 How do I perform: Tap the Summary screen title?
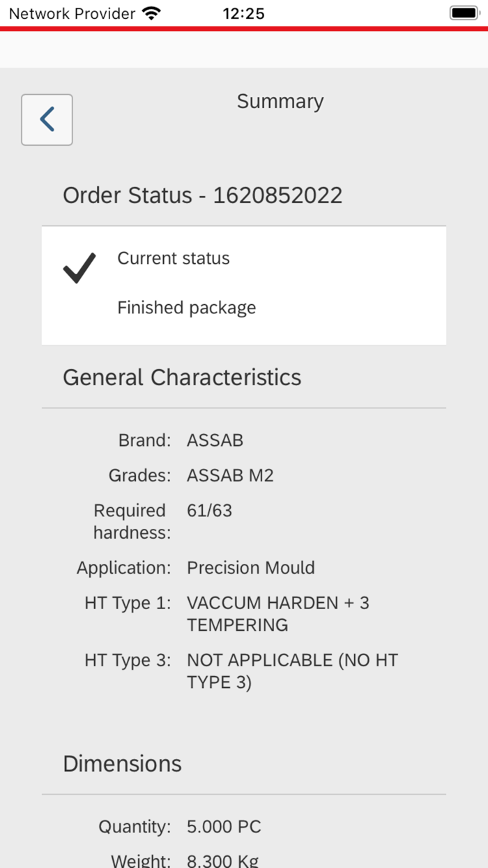[x=280, y=101]
